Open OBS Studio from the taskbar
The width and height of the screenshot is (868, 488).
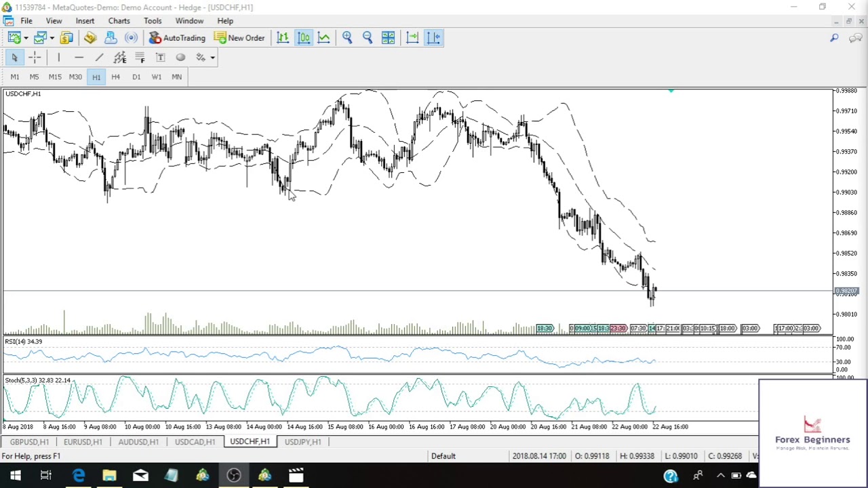pos(234,476)
